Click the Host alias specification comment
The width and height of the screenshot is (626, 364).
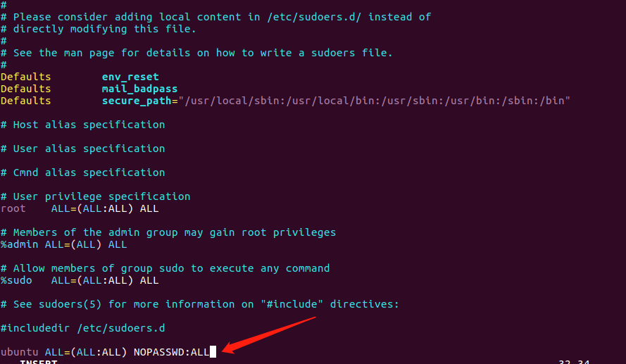pyautogui.click(x=82, y=125)
